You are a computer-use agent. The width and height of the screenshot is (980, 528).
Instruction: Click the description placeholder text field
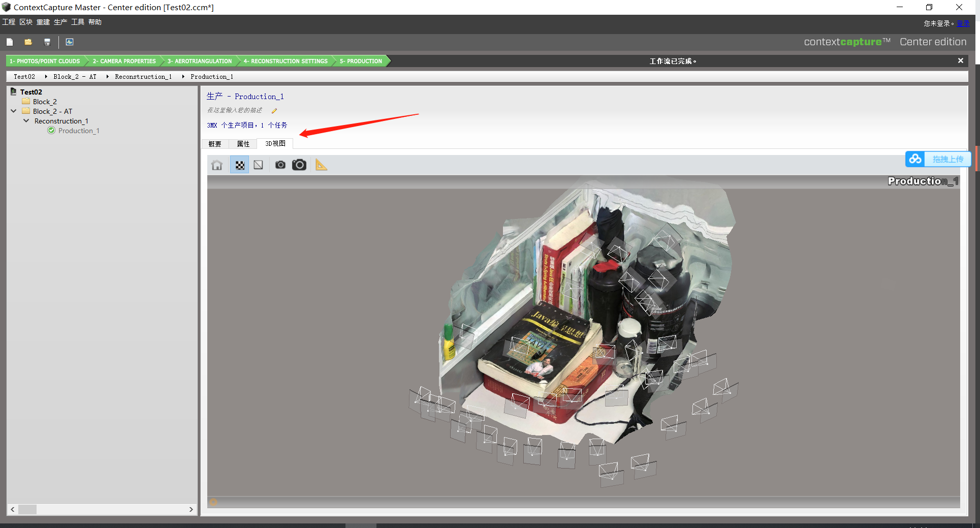tap(235, 110)
